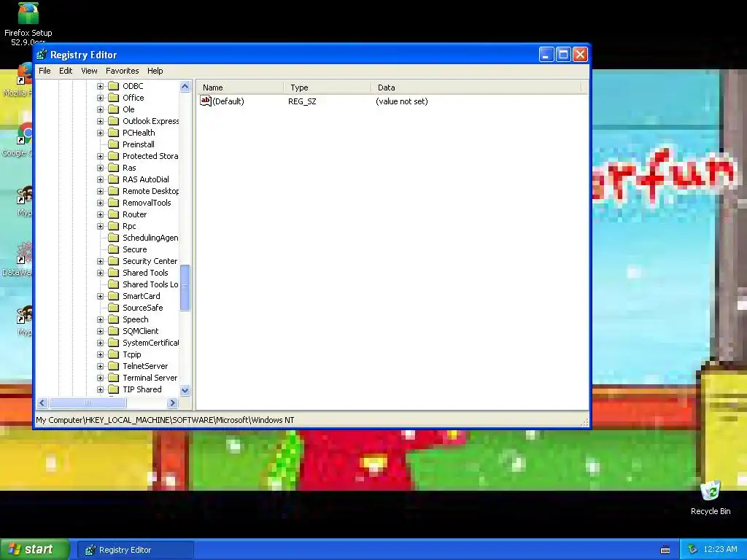This screenshot has width=747, height=560.
Task: Select the SchedulingAgent key label
Action: click(150, 238)
